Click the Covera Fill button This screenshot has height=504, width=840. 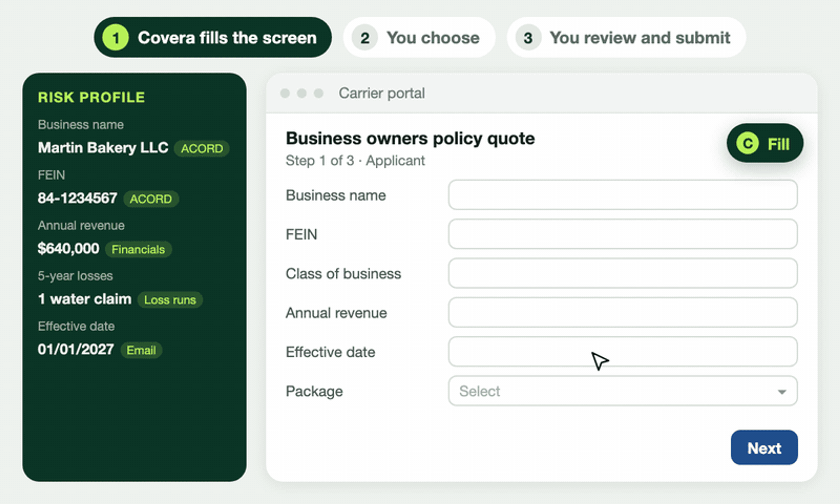(765, 143)
